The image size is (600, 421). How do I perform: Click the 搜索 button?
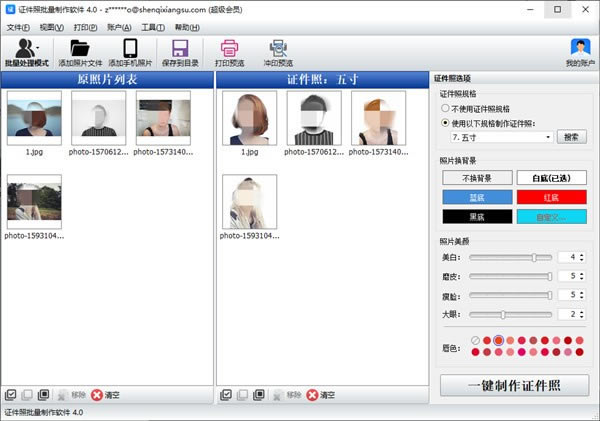click(x=571, y=137)
